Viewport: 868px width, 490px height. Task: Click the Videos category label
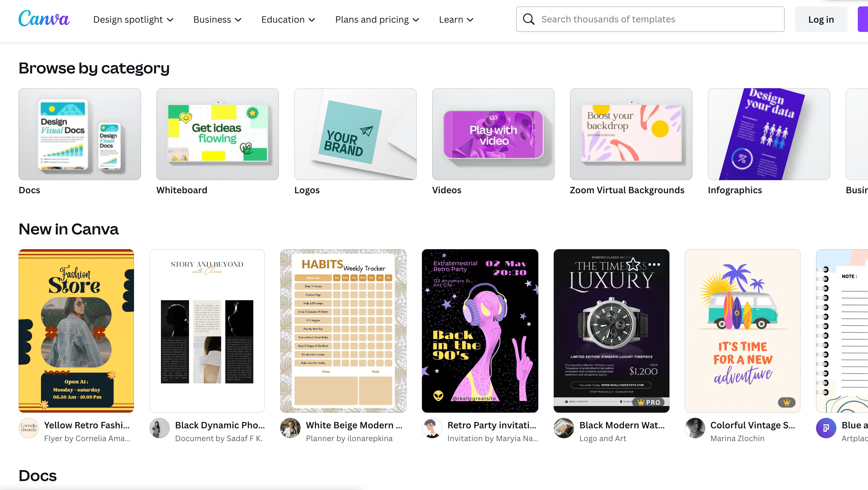446,190
